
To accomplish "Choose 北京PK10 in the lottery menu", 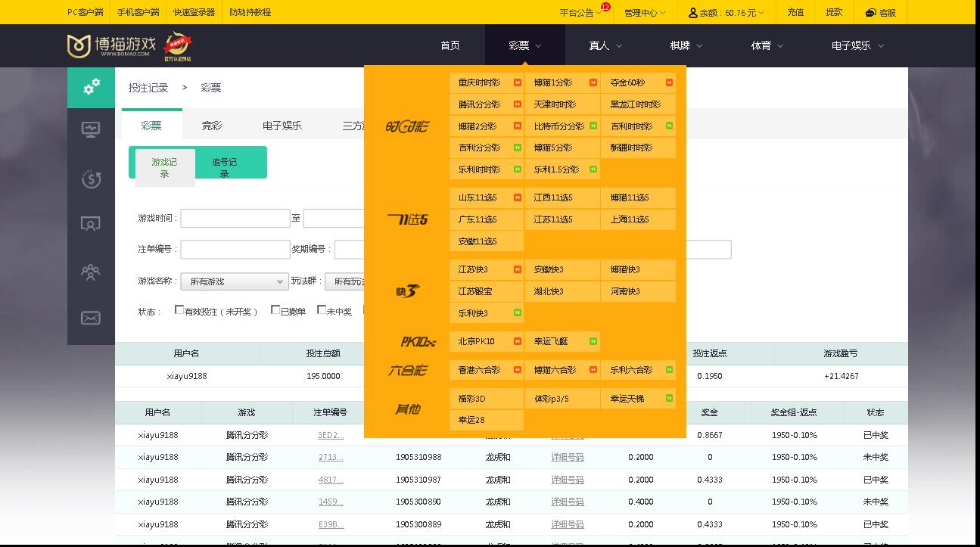I will 487,341.
